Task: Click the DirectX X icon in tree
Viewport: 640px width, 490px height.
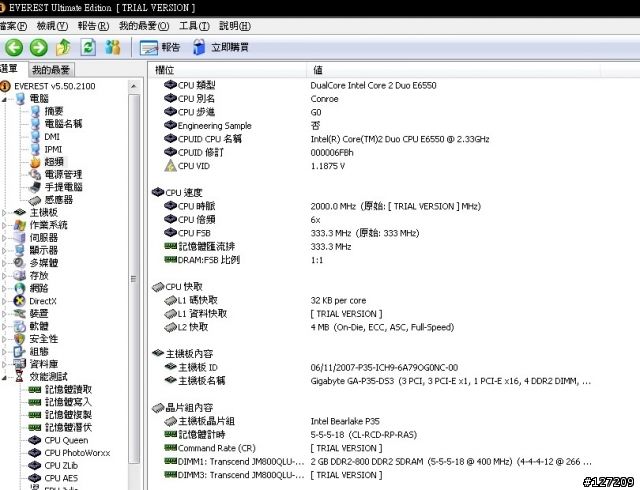Action: tap(19, 301)
